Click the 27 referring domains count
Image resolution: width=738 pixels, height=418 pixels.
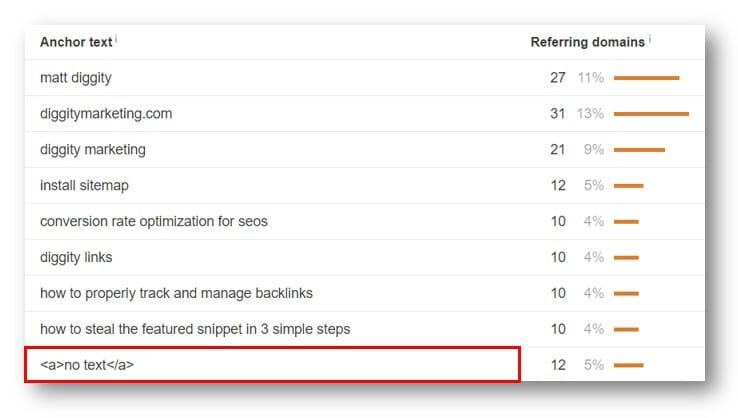pyautogui.click(x=558, y=78)
